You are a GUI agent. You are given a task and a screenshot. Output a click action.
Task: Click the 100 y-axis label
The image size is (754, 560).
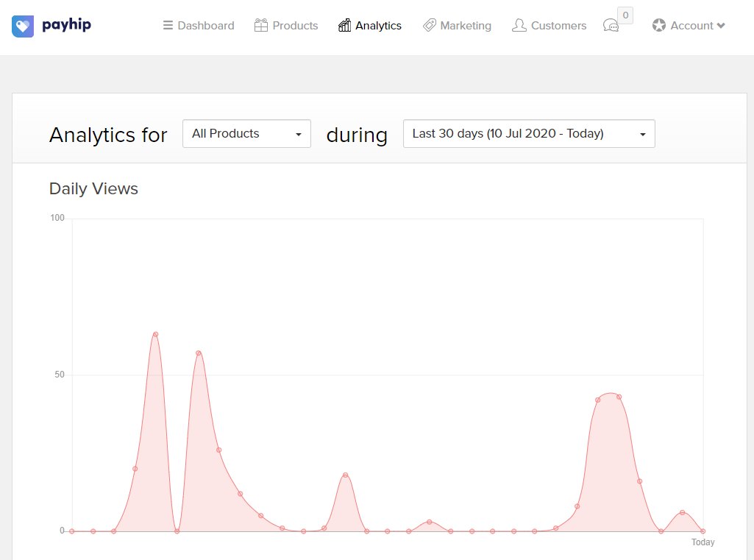coord(57,218)
